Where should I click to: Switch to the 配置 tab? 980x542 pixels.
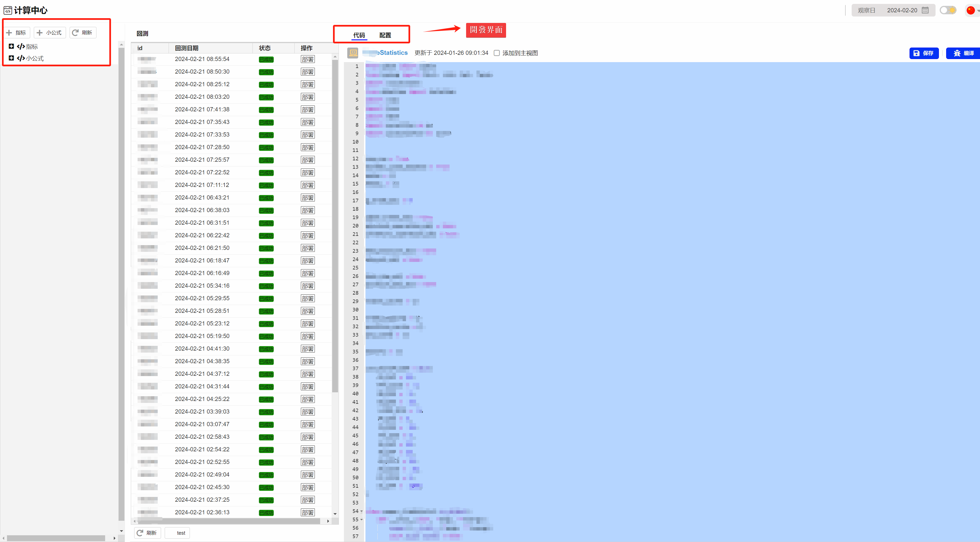click(x=385, y=35)
